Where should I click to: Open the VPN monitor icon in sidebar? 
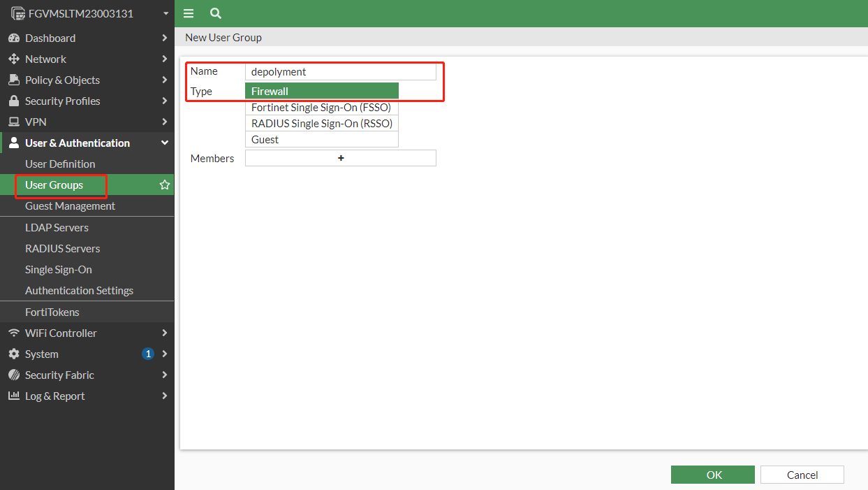pyautogui.click(x=15, y=122)
